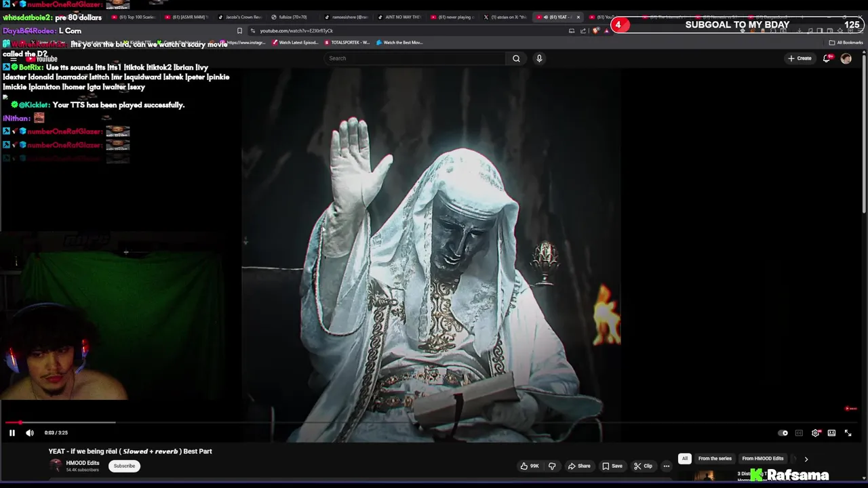The image size is (868, 488).
Task: Switch the player to theater mode
Action: (831, 433)
